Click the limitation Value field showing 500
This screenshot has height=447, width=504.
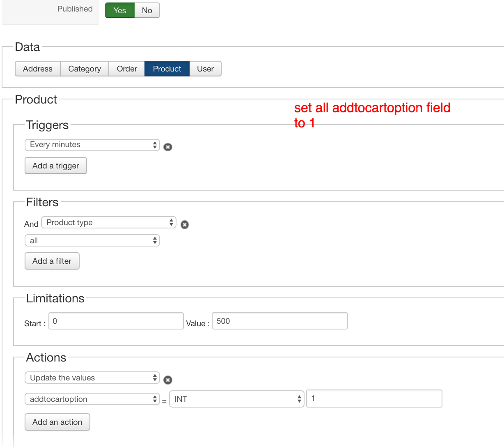pyautogui.click(x=280, y=321)
